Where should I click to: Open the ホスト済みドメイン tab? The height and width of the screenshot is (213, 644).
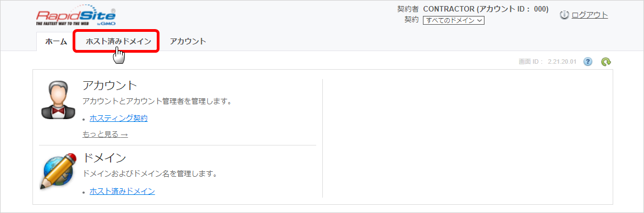tap(118, 41)
